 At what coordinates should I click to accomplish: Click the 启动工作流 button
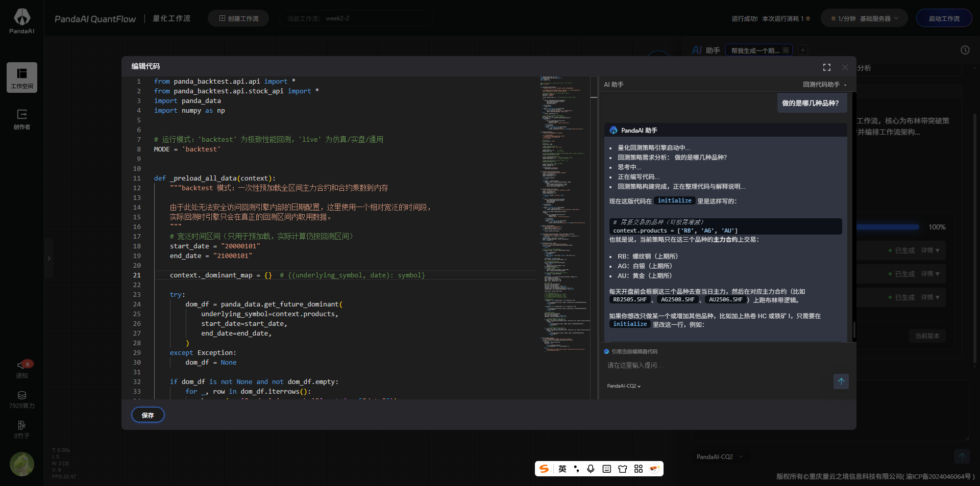(944, 18)
